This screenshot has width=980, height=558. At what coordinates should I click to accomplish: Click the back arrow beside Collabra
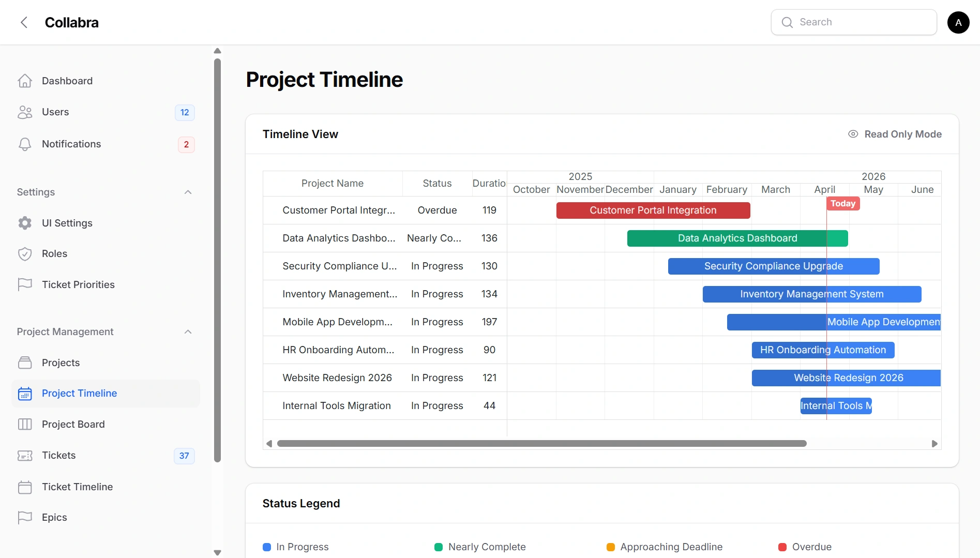click(x=24, y=22)
